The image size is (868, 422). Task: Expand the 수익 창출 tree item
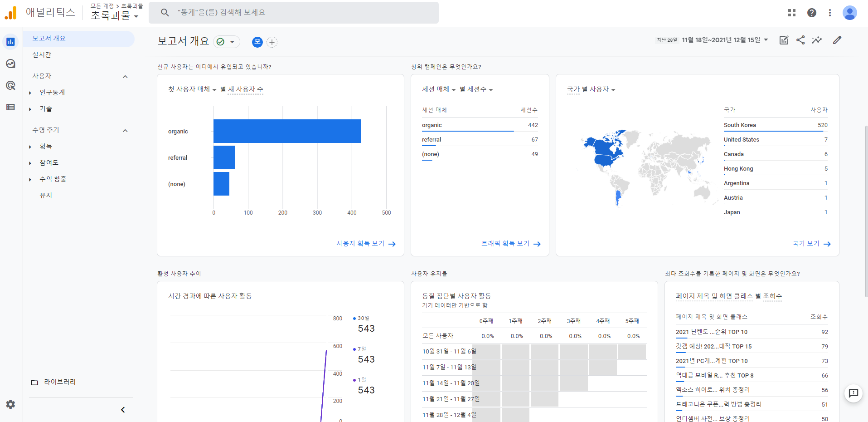pyautogui.click(x=30, y=180)
